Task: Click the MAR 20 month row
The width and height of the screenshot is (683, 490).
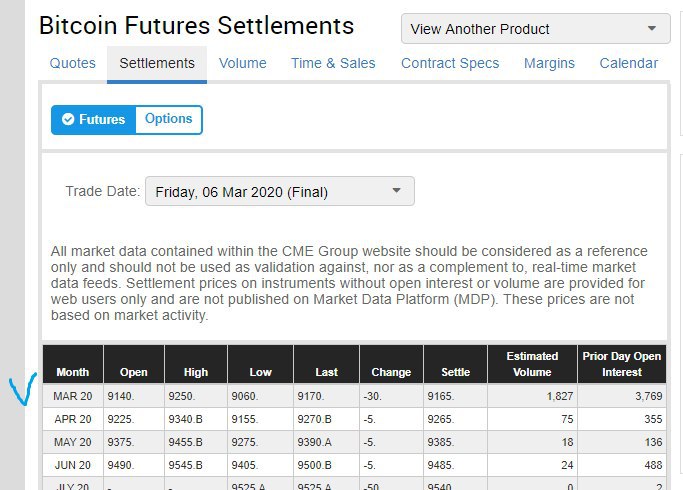Action: click(72, 397)
